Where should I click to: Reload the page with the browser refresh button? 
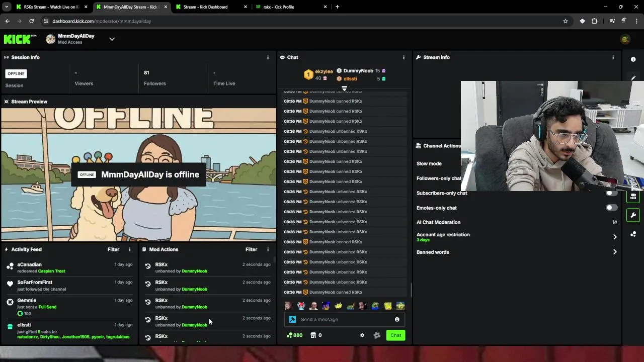point(31,21)
